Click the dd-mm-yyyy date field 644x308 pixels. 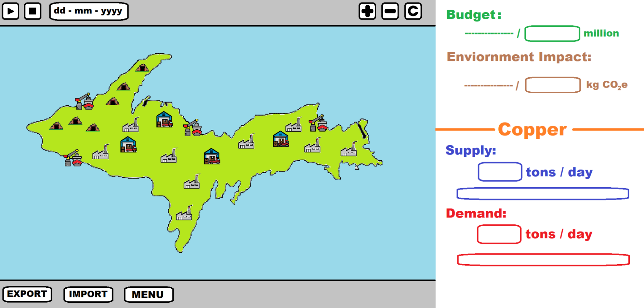pyautogui.click(x=89, y=12)
